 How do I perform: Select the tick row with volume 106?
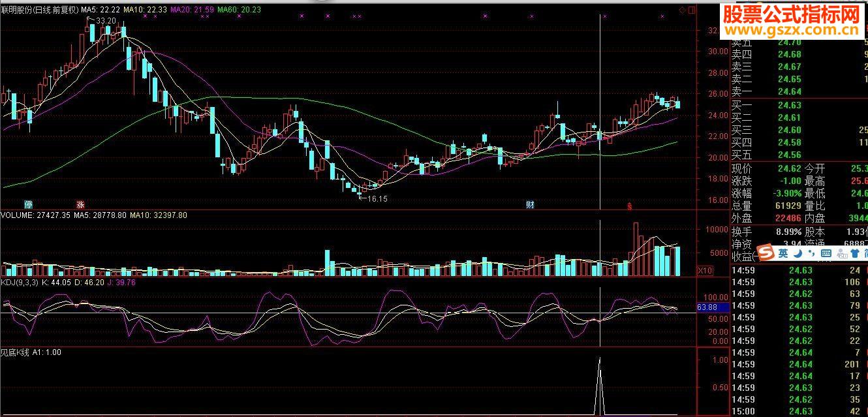pyautogui.click(x=798, y=283)
